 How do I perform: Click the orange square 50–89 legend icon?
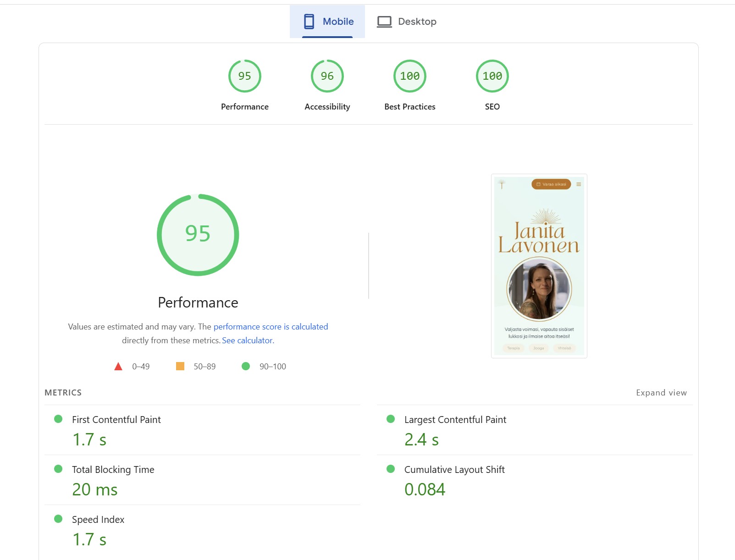pyautogui.click(x=180, y=366)
